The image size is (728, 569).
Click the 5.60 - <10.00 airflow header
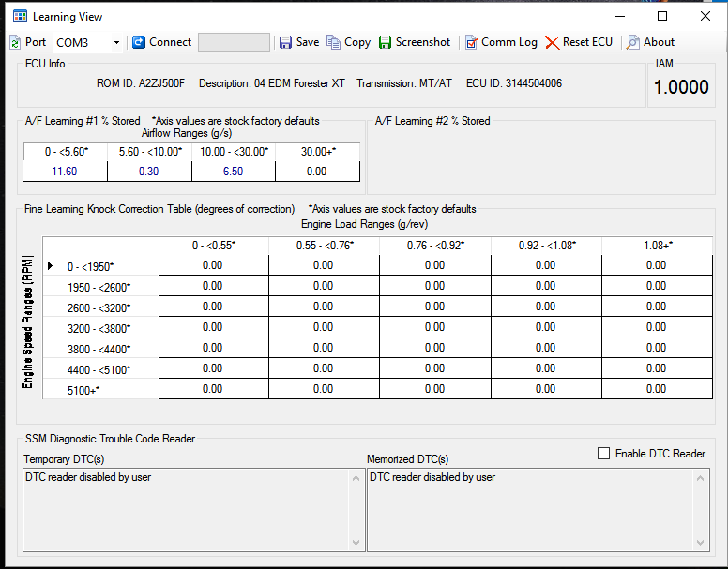[x=149, y=152]
